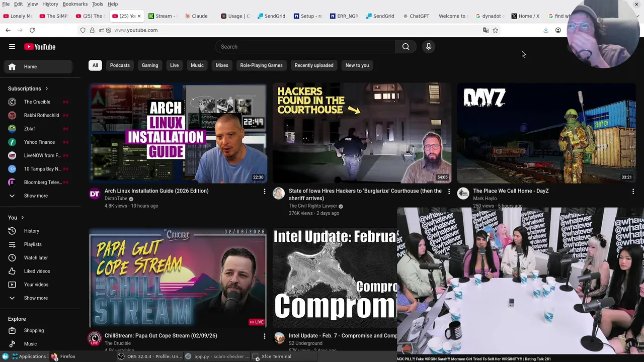The image size is (644, 362).
Task: Open options for ChillStream video
Action: pos(264,336)
